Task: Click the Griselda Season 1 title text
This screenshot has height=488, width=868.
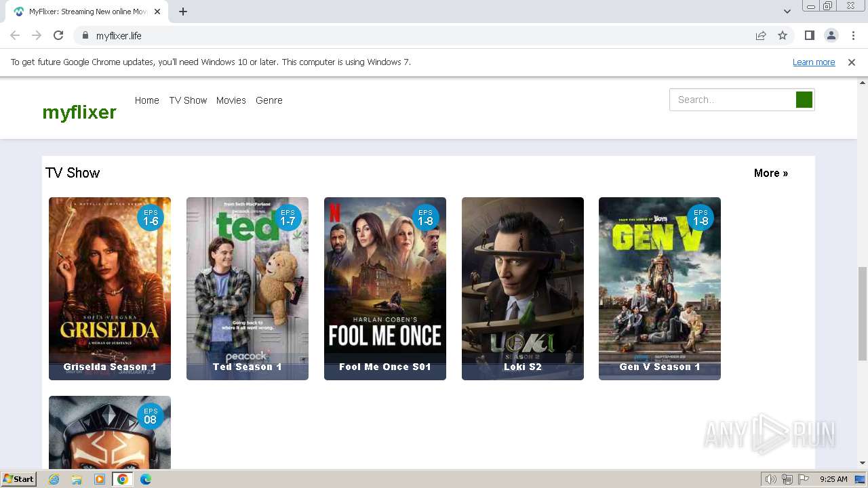Action: click(110, 367)
